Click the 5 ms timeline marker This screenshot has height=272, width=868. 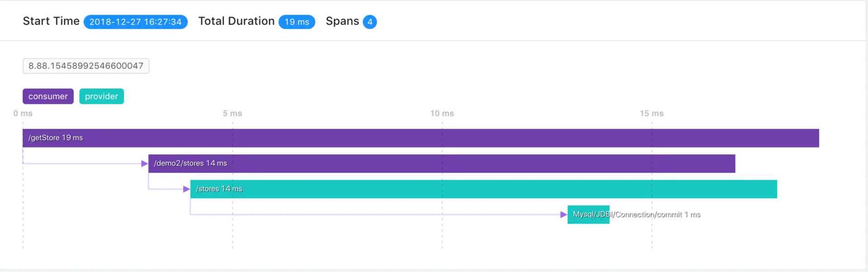[x=232, y=113]
